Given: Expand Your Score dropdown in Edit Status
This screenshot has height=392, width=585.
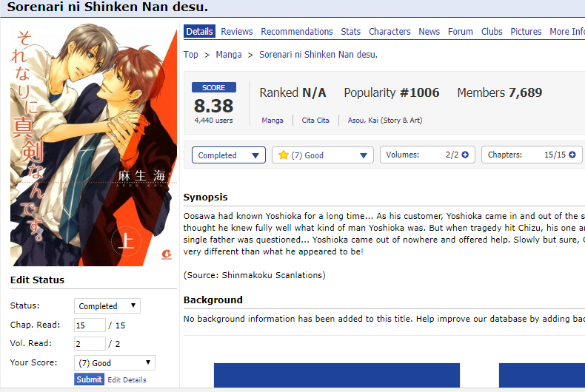Looking at the screenshot, I should click(115, 363).
